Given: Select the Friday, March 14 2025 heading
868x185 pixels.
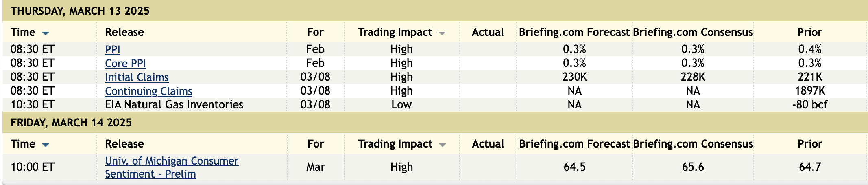Looking at the screenshot, I should (71, 123).
